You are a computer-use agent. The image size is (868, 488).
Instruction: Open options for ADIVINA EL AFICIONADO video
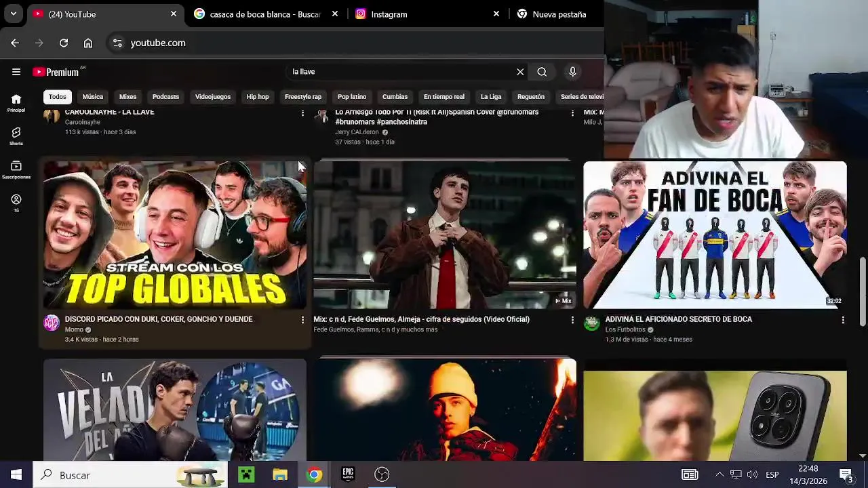point(843,320)
